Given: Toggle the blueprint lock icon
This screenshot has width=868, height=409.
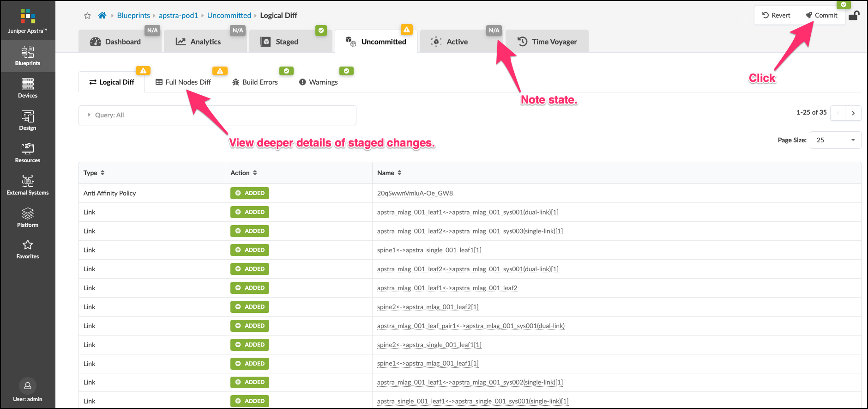Looking at the screenshot, I should click(x=854, y=16).
